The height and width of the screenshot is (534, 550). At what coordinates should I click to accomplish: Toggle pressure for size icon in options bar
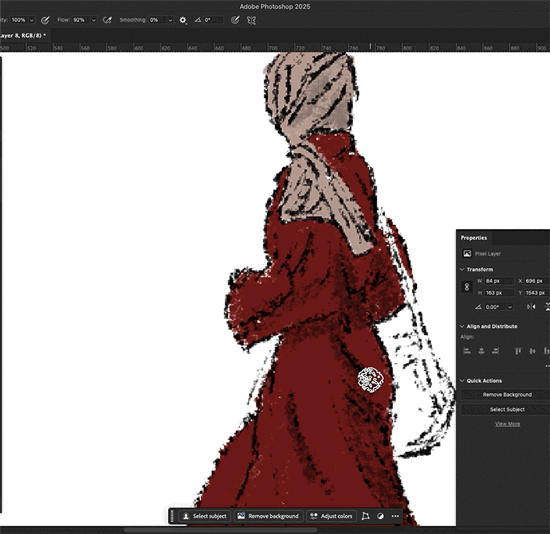click(x=235, y=20)
